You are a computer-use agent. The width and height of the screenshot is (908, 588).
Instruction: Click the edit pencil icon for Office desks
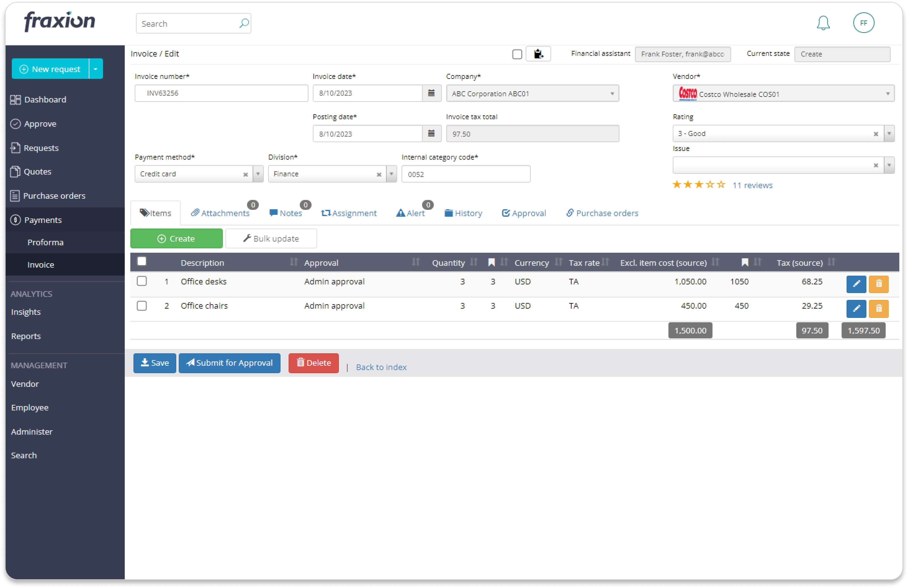(856, 283)
